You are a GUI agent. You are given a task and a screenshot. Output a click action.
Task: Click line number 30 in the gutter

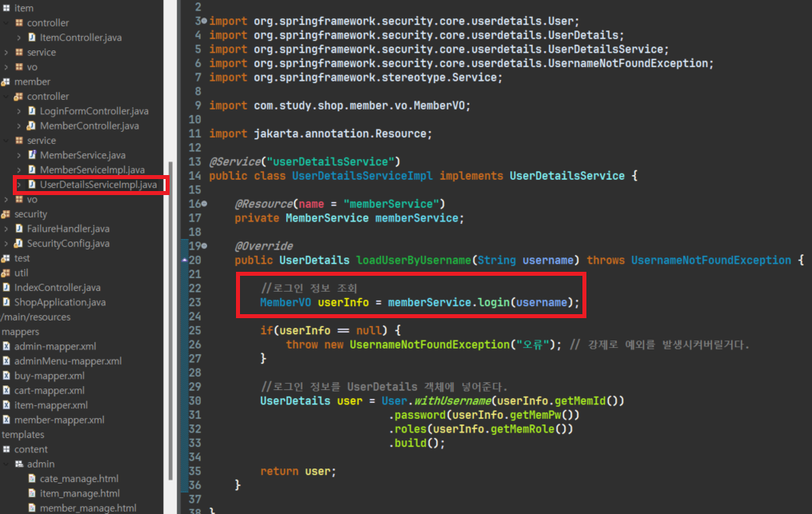194,400
